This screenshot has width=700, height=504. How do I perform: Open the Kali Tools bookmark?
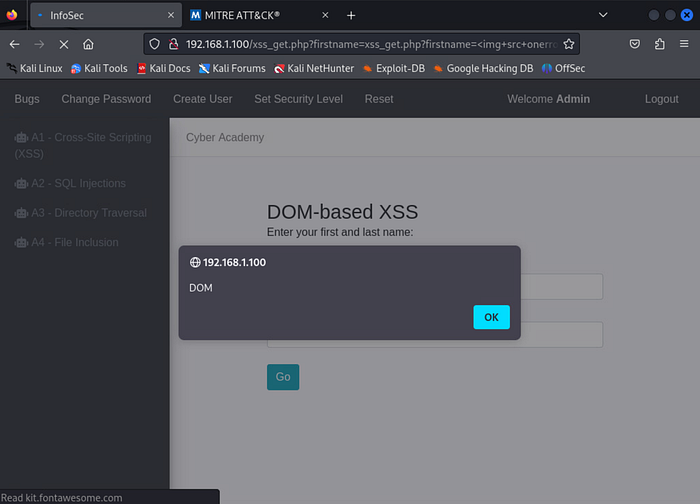click(99, 68)
